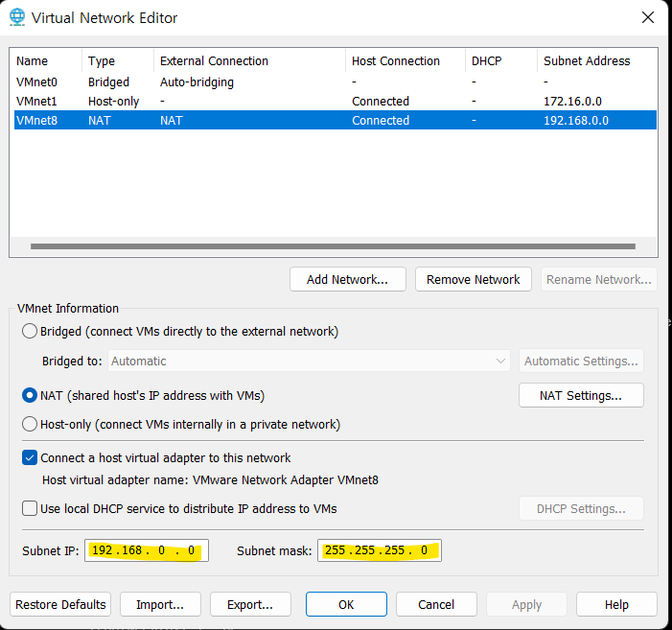Screen dimensions: 672x630
Task: Open Help
Action: tap(616, 604)
